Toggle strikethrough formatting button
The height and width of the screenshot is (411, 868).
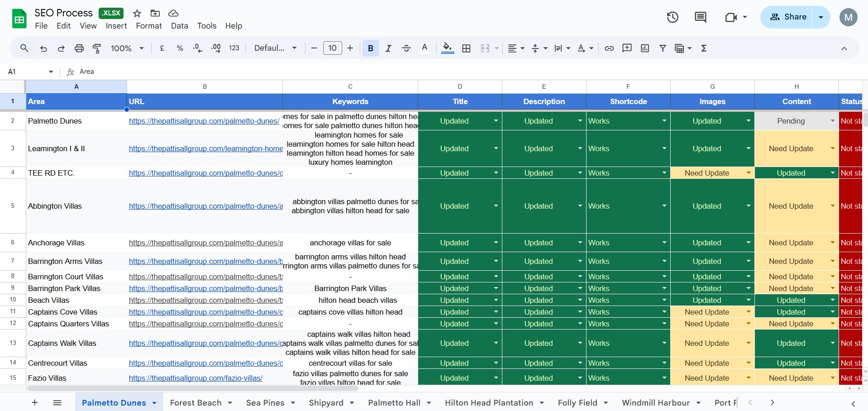(406, 48)
